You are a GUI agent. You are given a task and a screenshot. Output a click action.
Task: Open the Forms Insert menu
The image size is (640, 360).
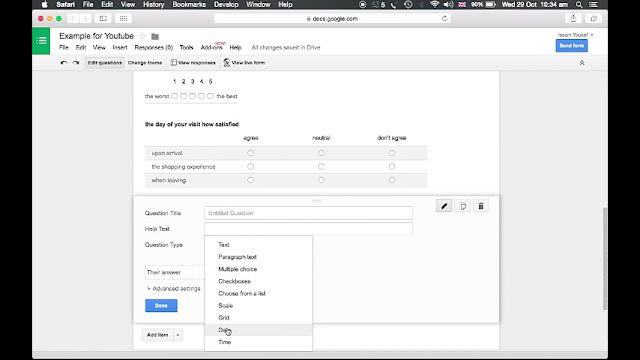[x=120, y=47]
